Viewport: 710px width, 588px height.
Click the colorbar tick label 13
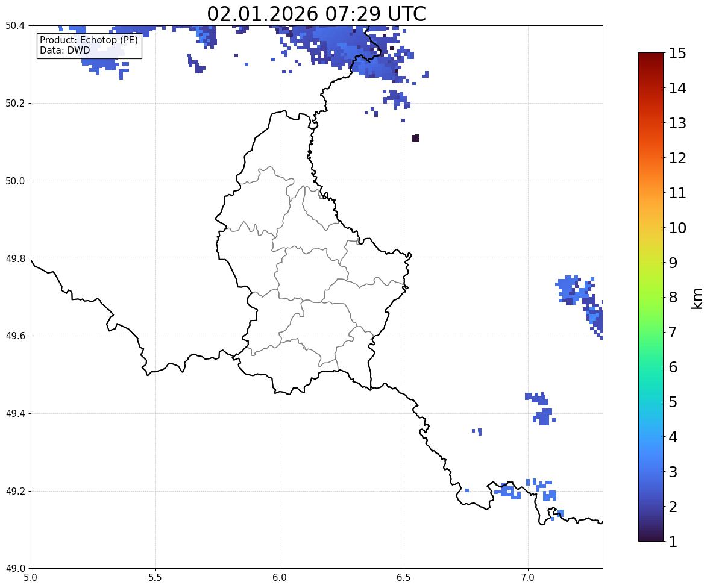[x=677, y=123]
